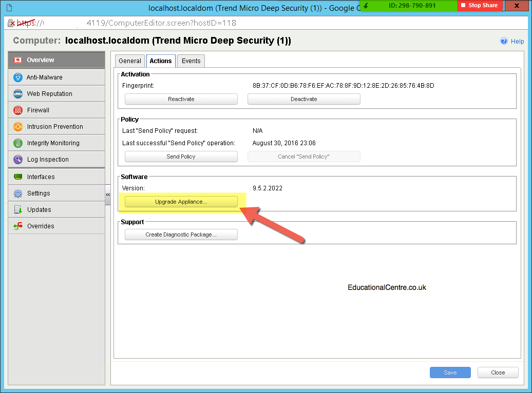Open the Anti-Malware section label
The height and width of the screenshot is (393, 532).
(x=45, y=77)
